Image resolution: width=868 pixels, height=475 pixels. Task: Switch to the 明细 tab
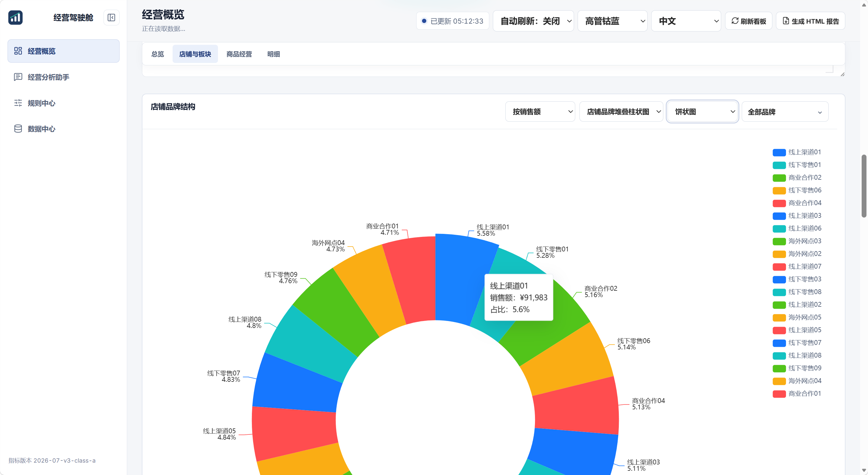coord(274,54)
